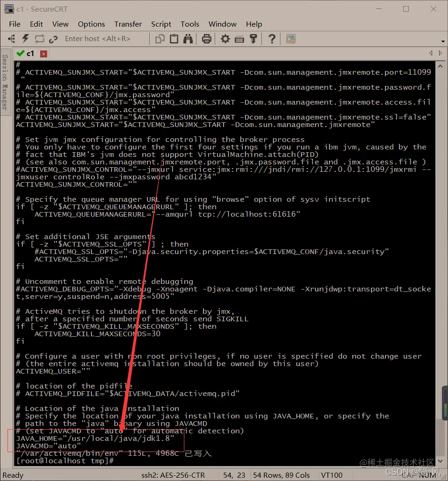
Task: Open the File menu
Action: click(x=15, y=24)
